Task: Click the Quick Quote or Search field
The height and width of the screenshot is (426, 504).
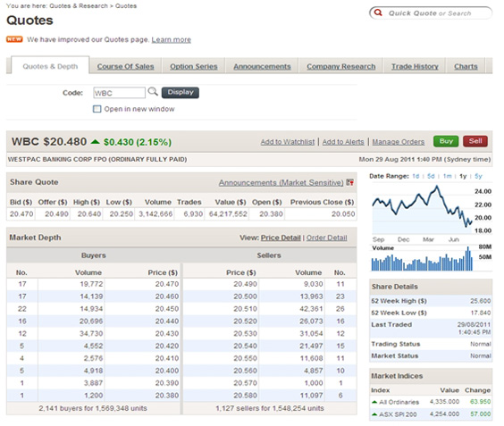Action: pyautogui.click(x=431, y=13)
